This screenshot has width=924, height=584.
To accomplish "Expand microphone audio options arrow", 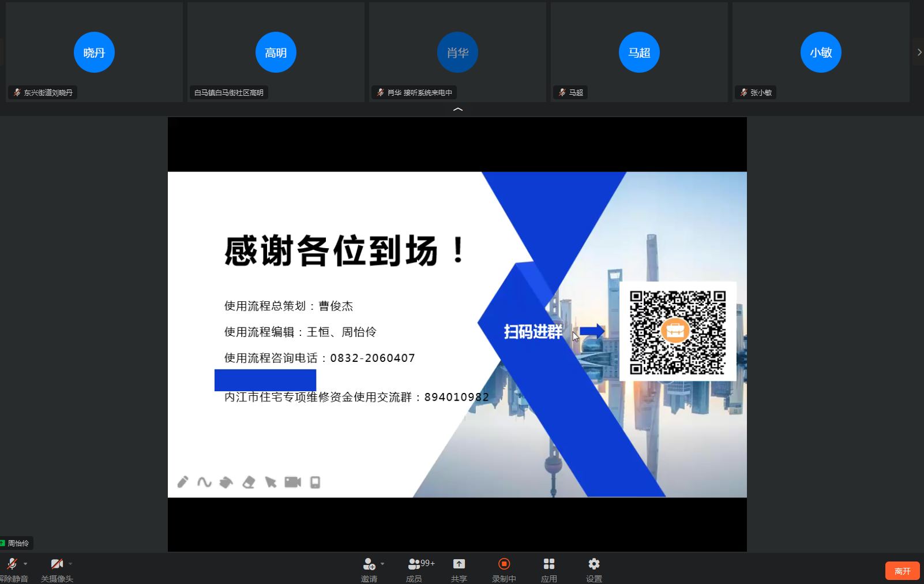I will click(25, 564).
